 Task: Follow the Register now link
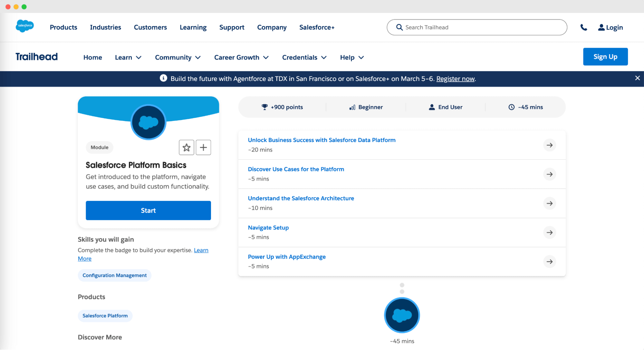455,79
